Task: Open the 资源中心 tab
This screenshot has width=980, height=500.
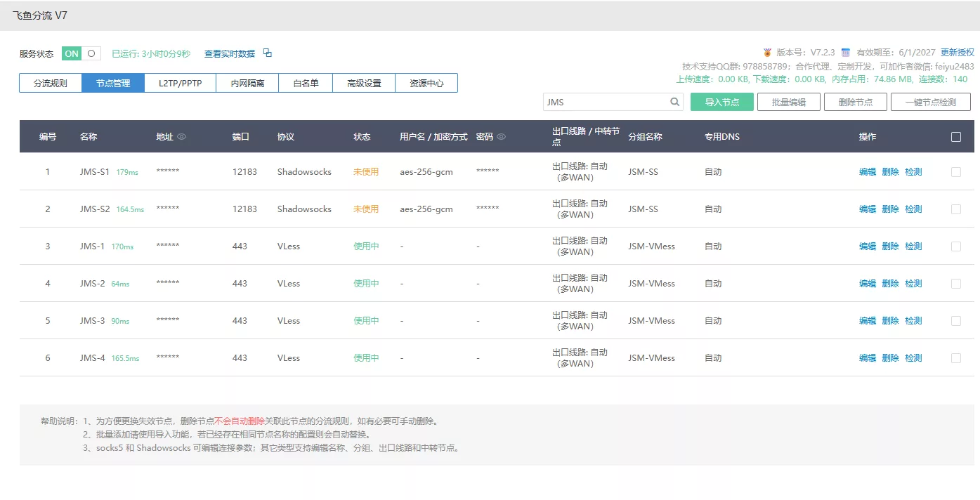Action: [426, 83]
